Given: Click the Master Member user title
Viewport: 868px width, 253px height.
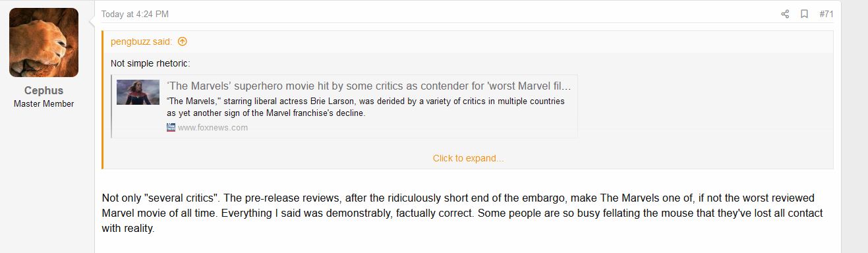Looking at the screenshot, I should coord(44,104).
